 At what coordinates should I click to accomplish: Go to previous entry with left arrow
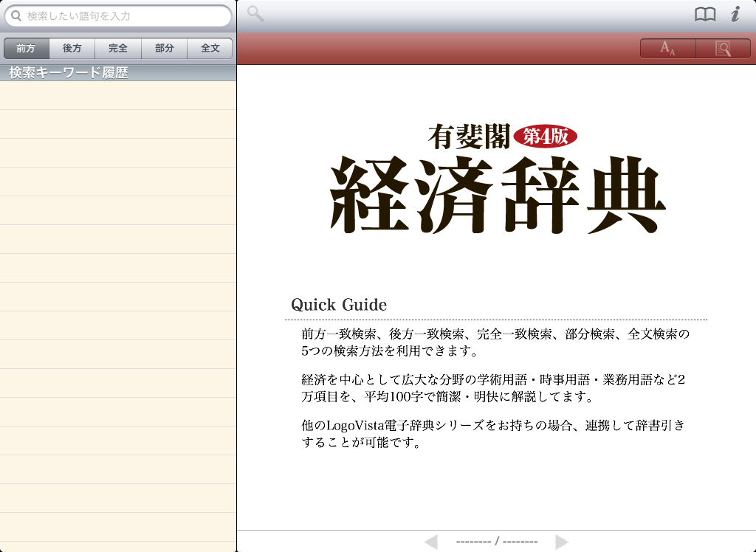tap(431, 542)
